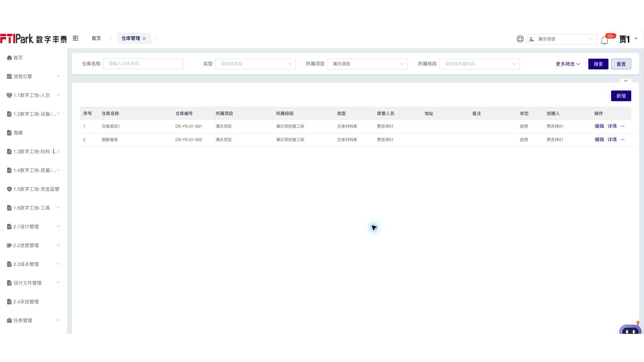This screenshot has height=362, width=644.
Task: Open more actions for 钢筋堆场 row
Action: click(623, 140)
